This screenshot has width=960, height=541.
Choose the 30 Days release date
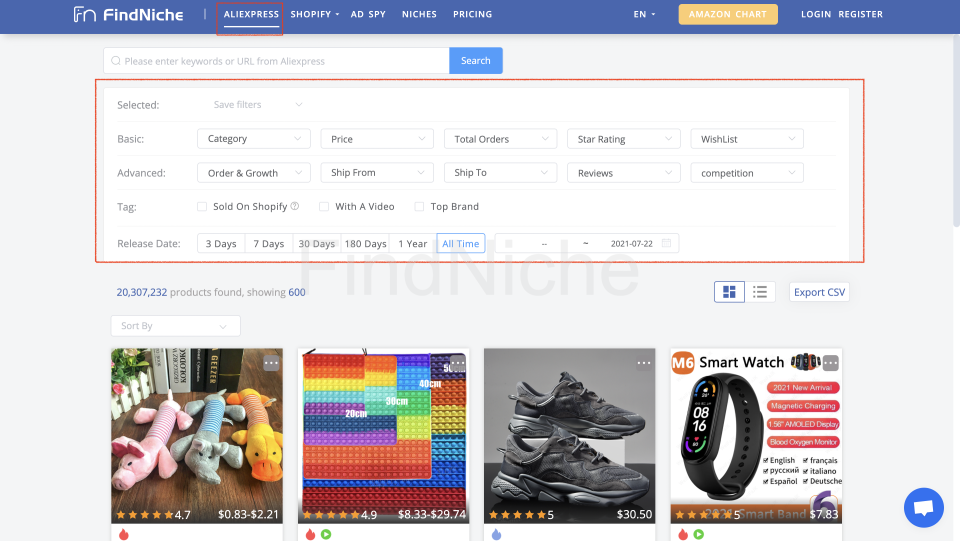[x=317, y=244]
